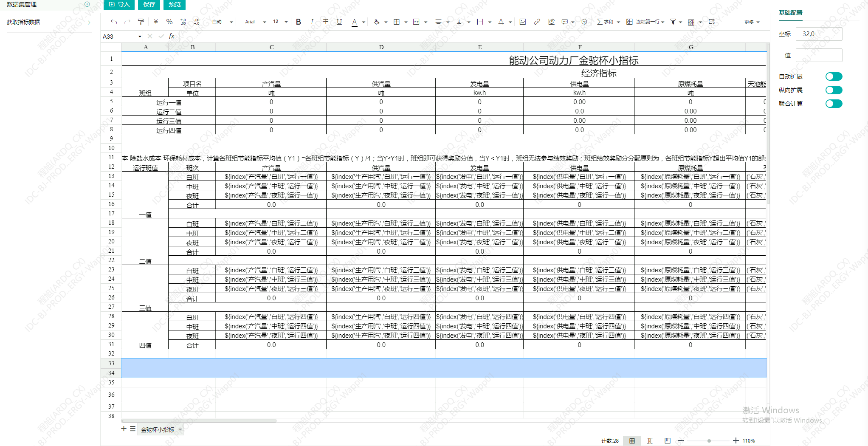Open the 基础配置 tab
The image size is (868, 446).
[x=790, y=13]
